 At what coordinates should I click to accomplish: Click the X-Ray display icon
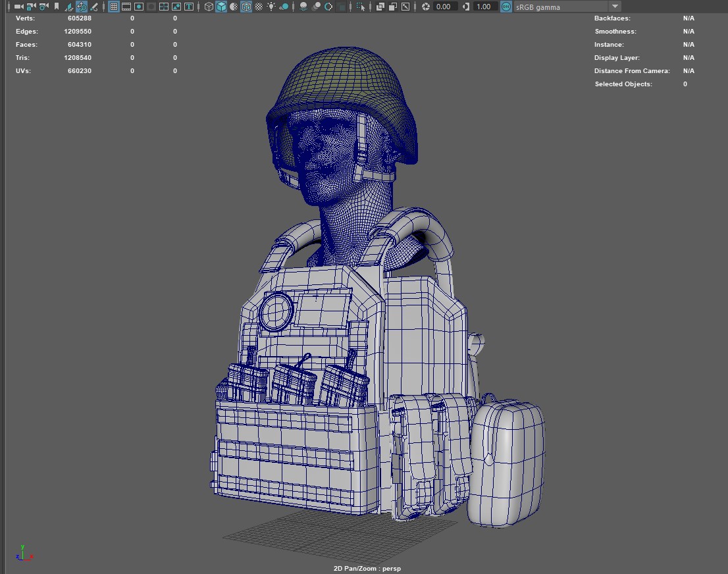click(x=380, y=7)
